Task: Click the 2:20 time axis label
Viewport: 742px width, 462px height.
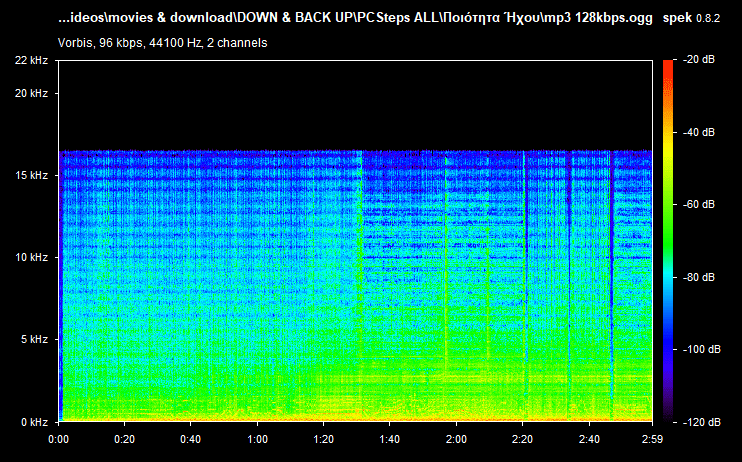Action: 522,439
